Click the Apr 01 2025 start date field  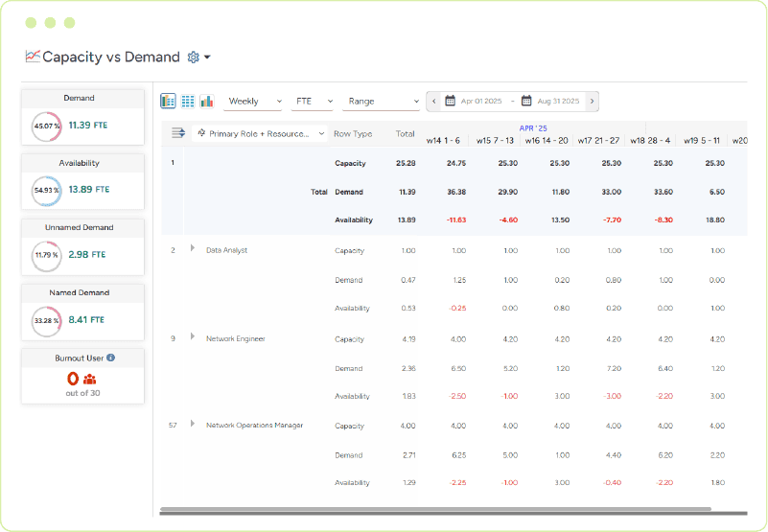click(x=481, y=101)
